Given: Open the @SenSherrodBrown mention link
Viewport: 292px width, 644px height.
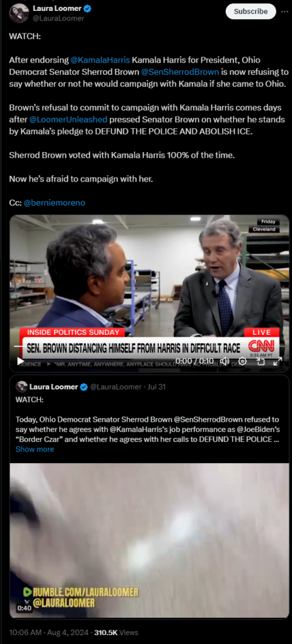Looking at the screenshot, I should [180, 72].
